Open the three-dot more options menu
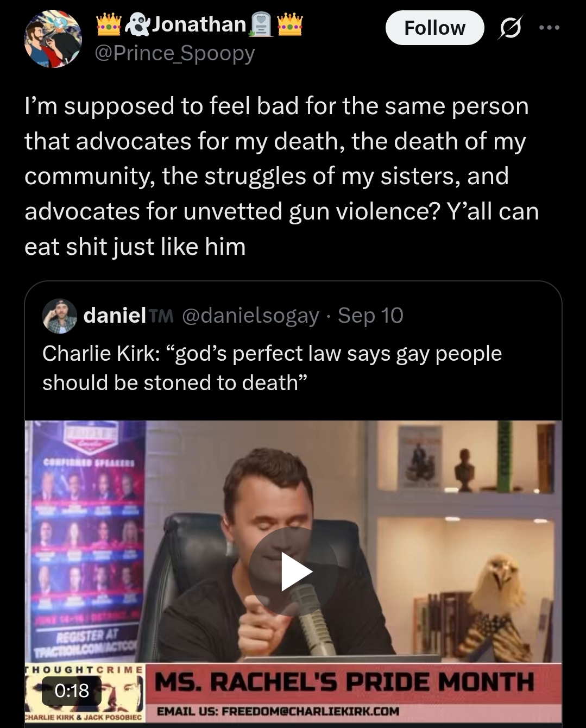Screen dimensions: 586x728 pyautogui.click(x=549, y=28)
